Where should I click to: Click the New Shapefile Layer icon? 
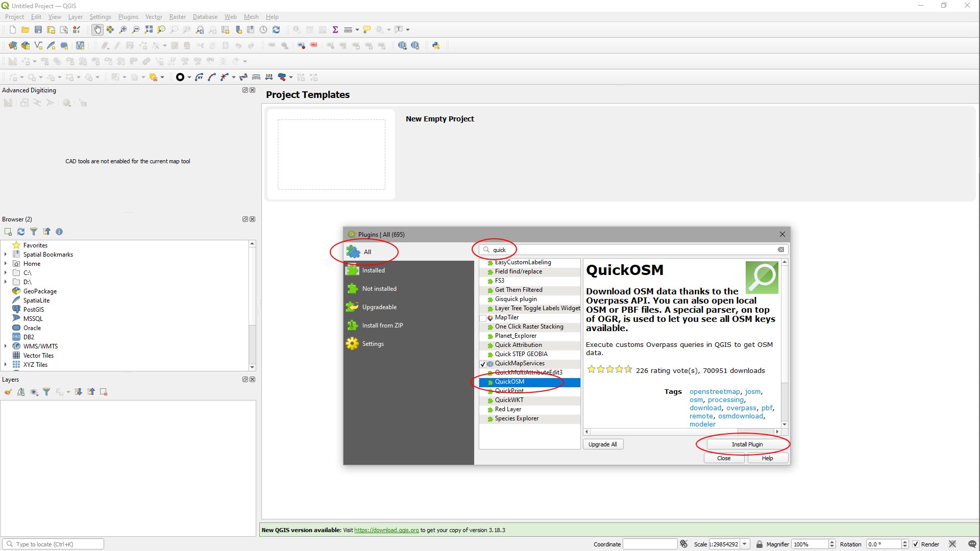[38, 45]
